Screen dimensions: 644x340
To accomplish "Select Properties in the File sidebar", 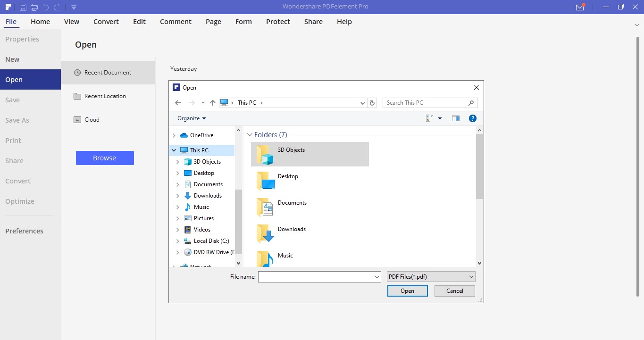I will pos(30,39).
